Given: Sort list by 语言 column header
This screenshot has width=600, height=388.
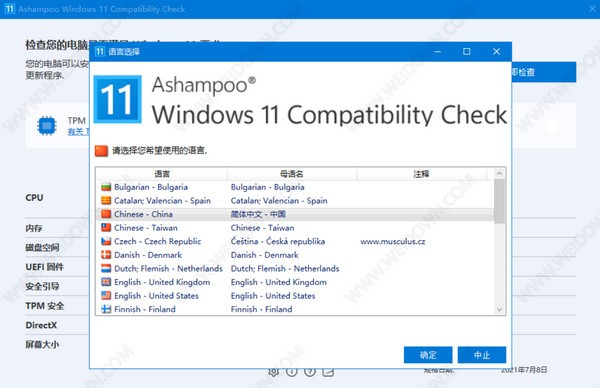Looking at the screenshot, I should (162, 174).
